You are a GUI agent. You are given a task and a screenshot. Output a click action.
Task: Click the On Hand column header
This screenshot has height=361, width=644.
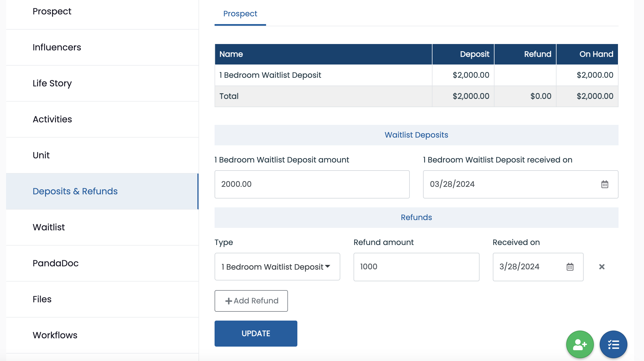point(587,54)
